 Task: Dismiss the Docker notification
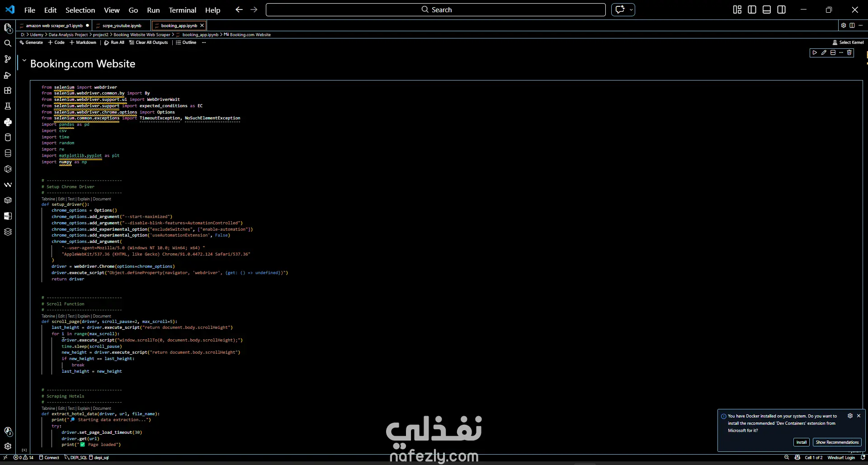coord(859,416)
